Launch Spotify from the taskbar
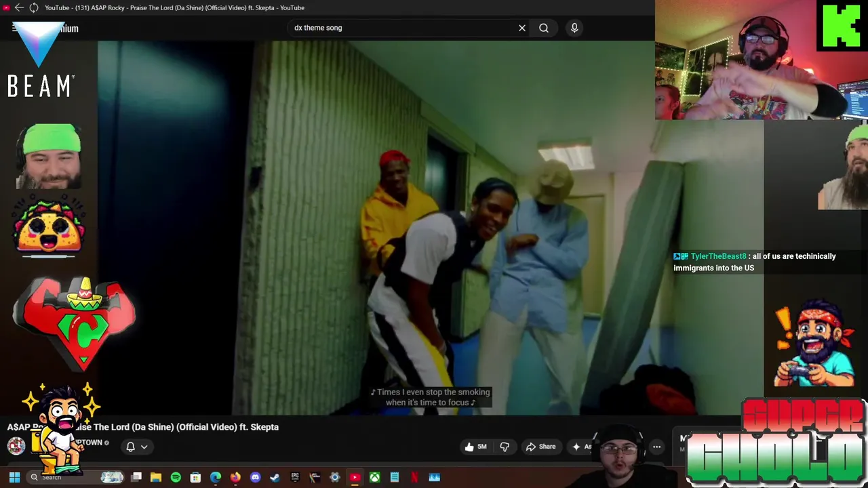868x488 pixels. 176,477
